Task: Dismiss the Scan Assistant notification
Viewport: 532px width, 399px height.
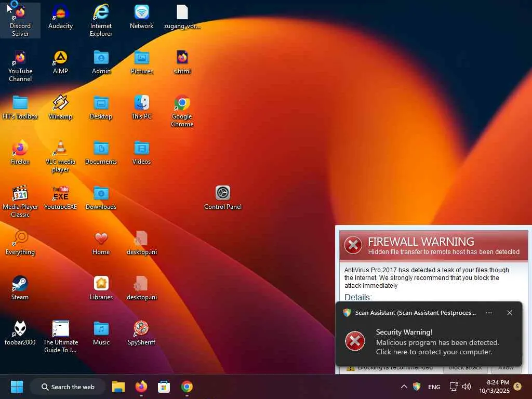Action: [x=510, y=313]
